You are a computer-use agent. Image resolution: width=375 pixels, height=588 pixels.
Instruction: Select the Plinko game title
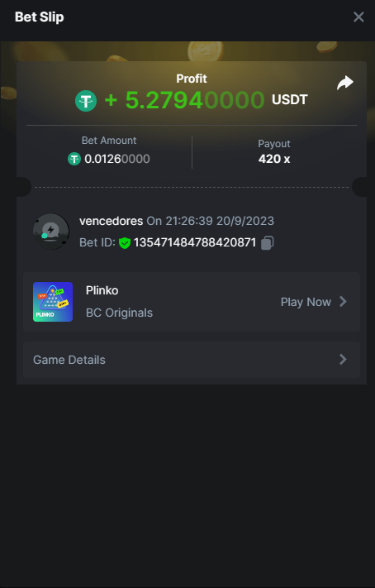pos(102,290)
